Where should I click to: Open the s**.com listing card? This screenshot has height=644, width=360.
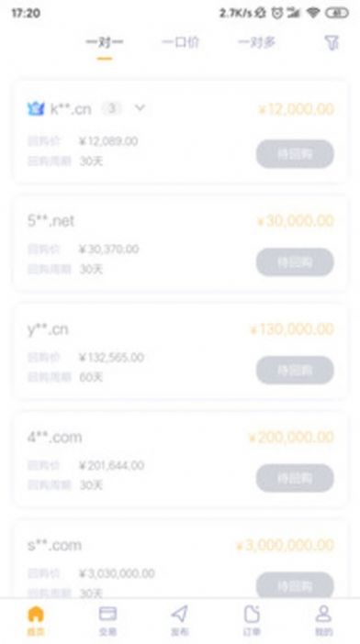[181, 560]
